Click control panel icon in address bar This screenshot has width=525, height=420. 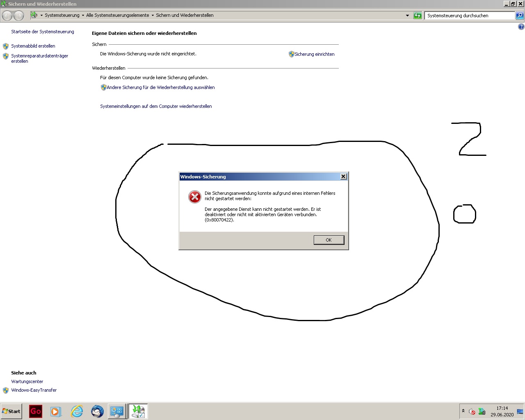click(x=34, y=15)
